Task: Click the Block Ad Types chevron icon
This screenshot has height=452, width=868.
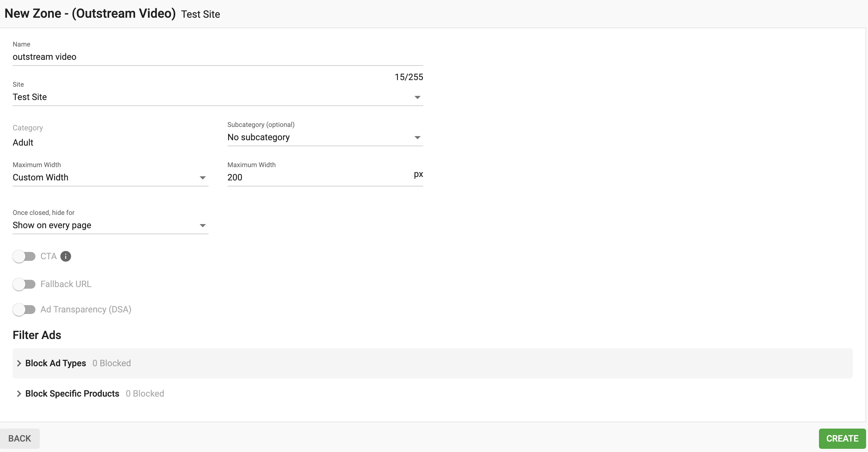Action: pos(19,363)
